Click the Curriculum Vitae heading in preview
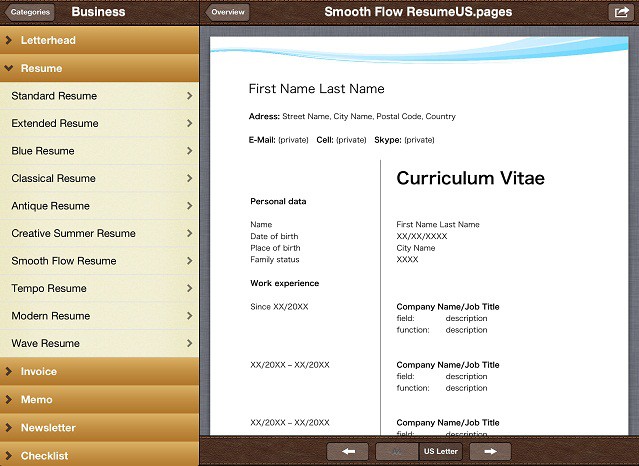The width and height of the screenshot is (639, 466). point(470,178)
